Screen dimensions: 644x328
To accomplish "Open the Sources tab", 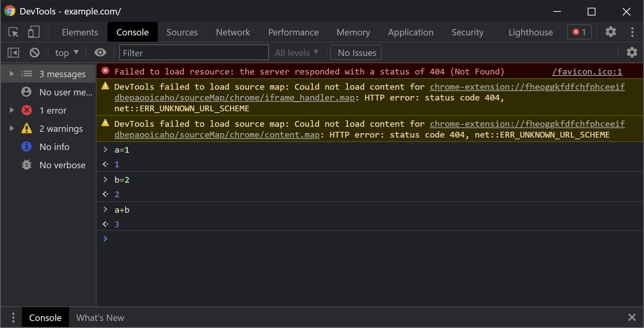I will 182,32.
